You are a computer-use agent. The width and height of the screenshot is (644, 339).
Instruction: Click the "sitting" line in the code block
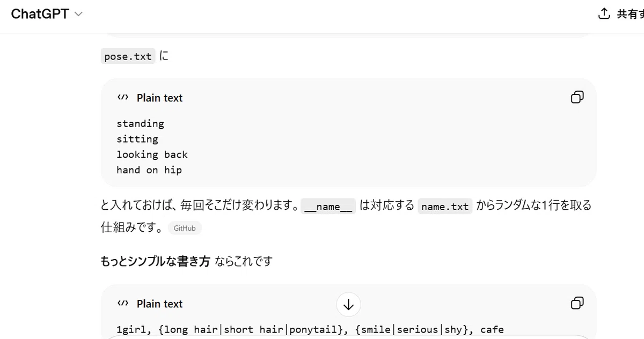tap(137, 139)
